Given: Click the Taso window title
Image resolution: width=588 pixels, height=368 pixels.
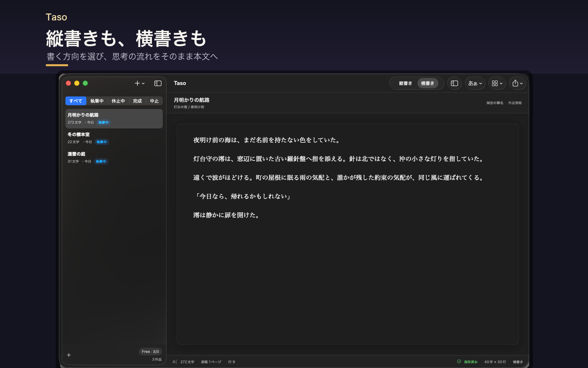Looking at the screenshot, I should pos(180,83).
